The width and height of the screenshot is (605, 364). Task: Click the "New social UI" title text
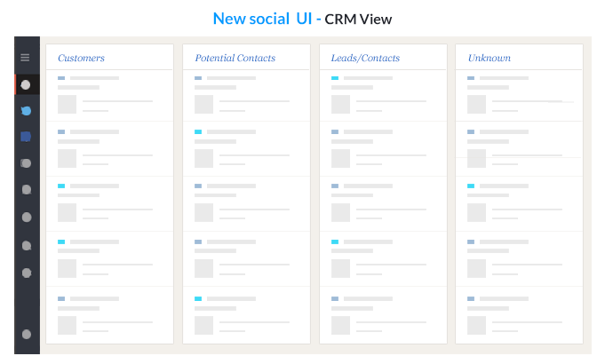pyautogui.click(x=264, y=19)
